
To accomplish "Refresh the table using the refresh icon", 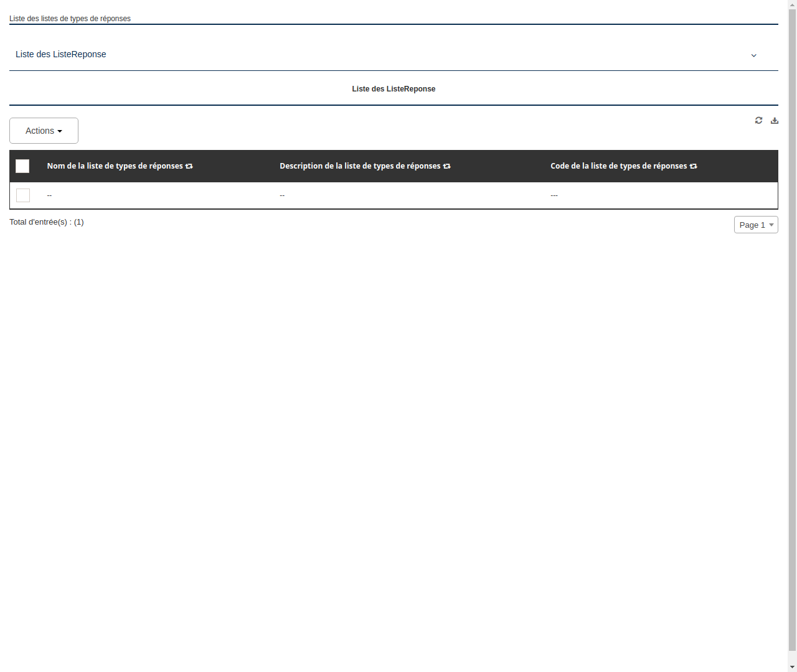I will (758, 120).
